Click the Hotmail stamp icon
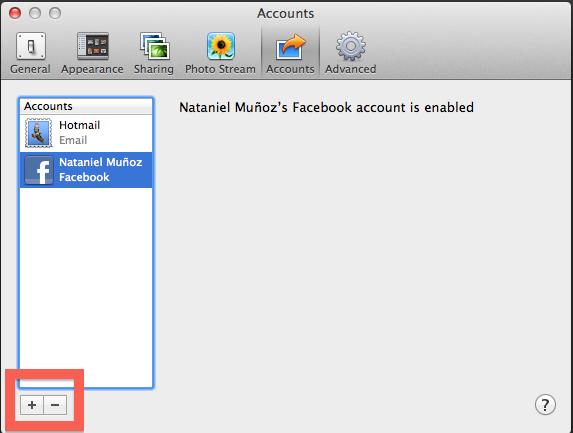The height and width of the screenshot is (433, 573). click(x=38, y=133)
